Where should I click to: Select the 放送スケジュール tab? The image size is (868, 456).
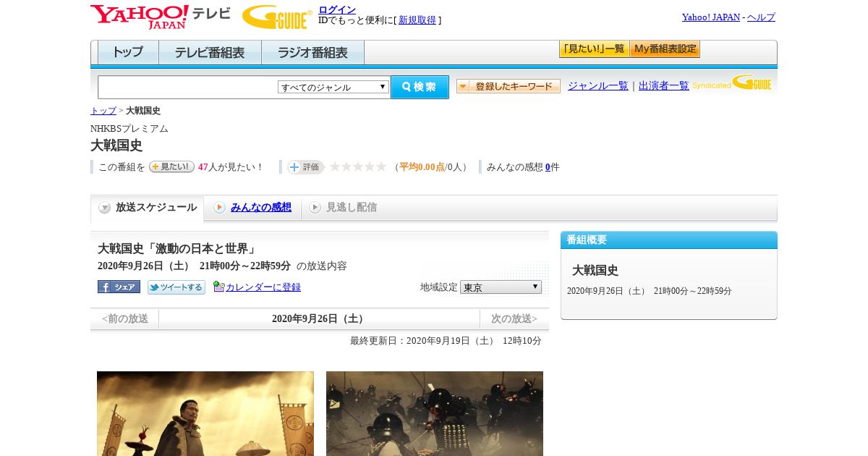148,208
